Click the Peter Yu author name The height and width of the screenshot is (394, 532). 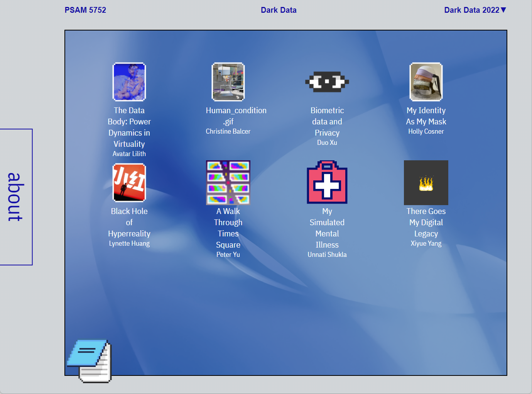(228, 255)
